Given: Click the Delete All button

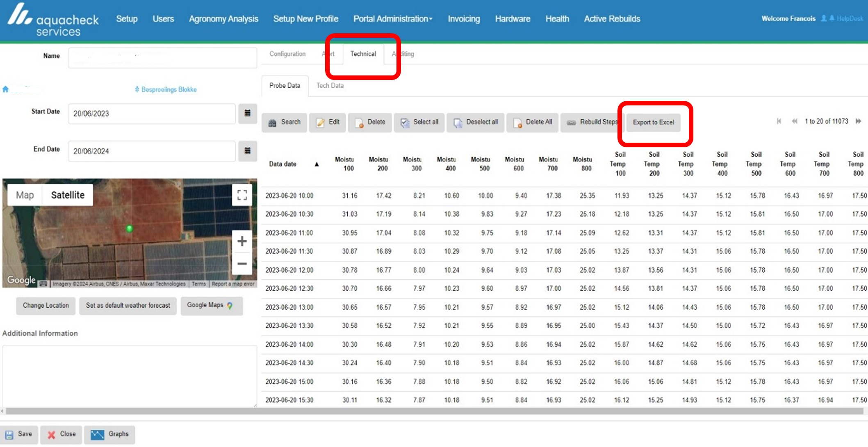Looking at the screenshot, I should (532, 122).
